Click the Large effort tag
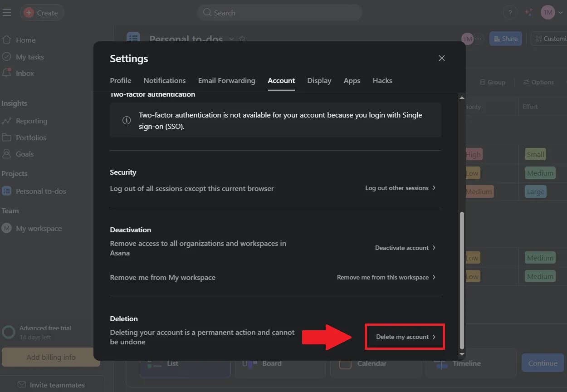The height and width of the screenshot is (392, 567). click(535, 191)
